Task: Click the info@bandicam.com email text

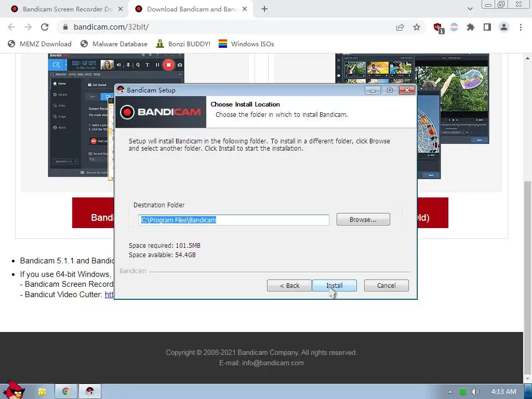Action: tap(273, 363)
